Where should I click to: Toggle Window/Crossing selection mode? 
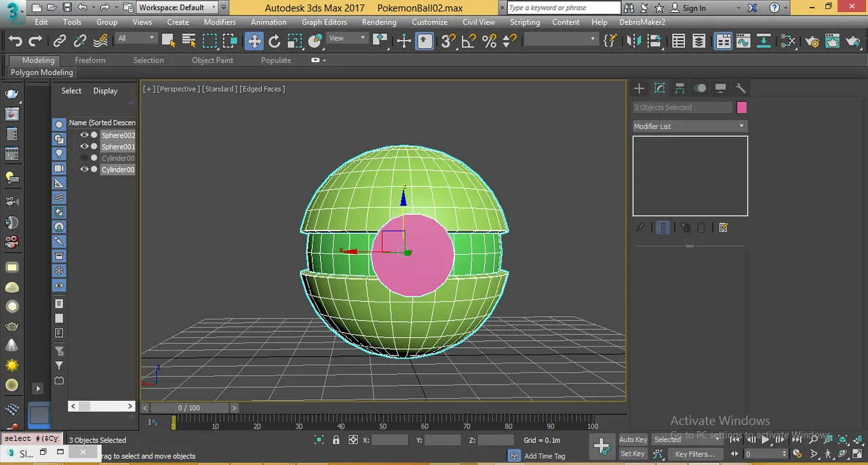(230, 41)
